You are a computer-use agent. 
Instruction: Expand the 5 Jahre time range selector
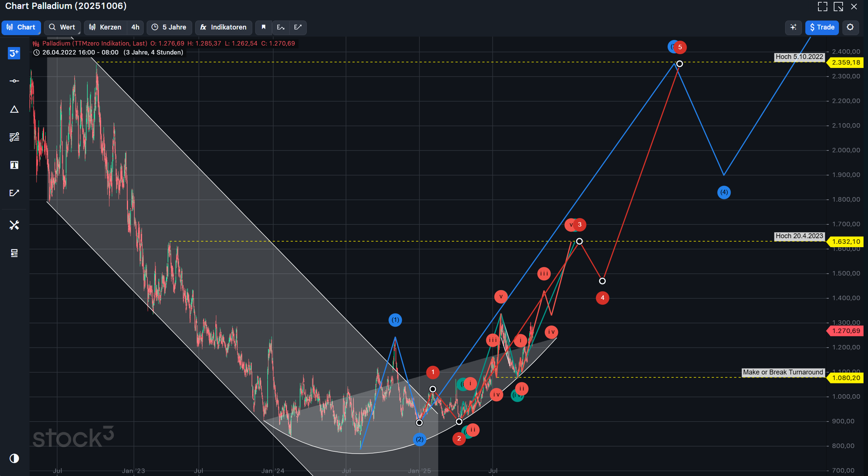(169, 27)
